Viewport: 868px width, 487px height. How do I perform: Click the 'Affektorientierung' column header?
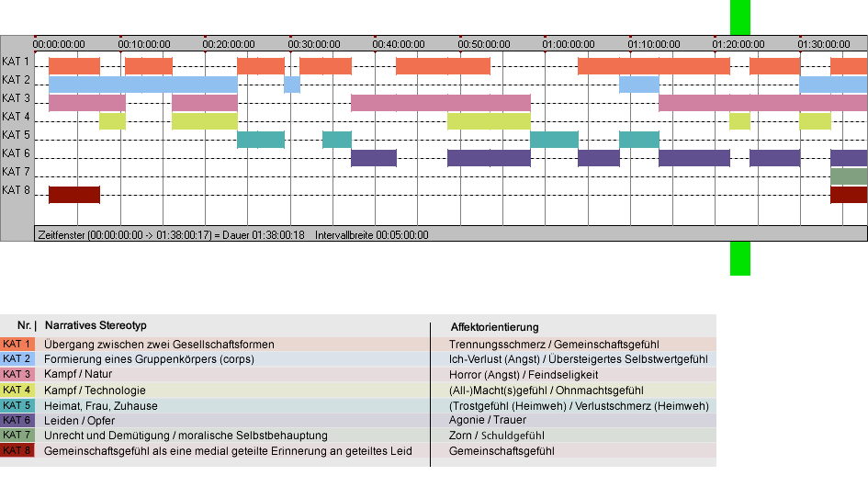pos(495,327)
